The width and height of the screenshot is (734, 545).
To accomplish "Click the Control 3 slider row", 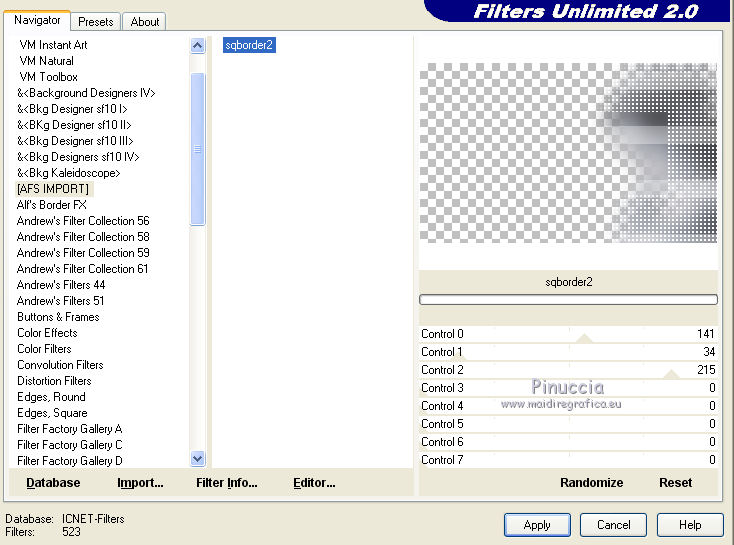I will pyautogui.click(x=568, y=388).
